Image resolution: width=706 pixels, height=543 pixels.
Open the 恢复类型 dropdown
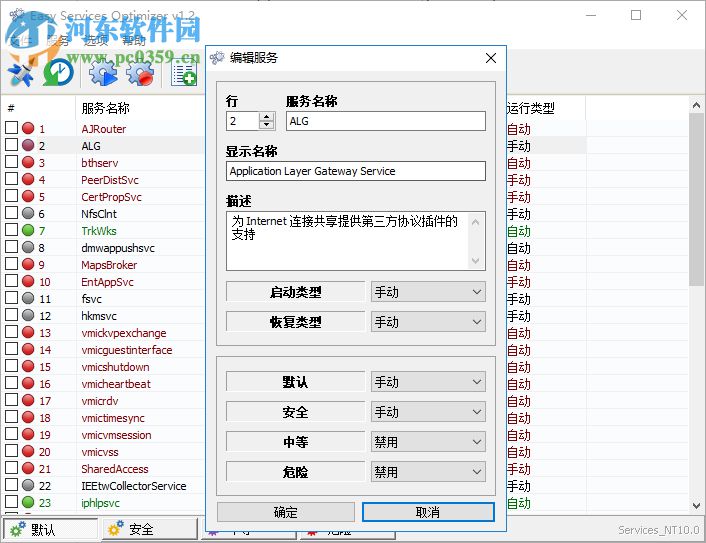(x=428, y=322)
